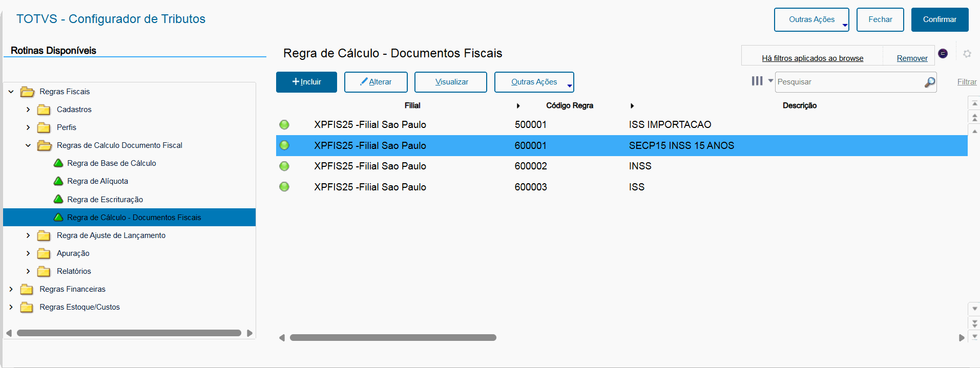The width and height of the screenshot is (980, 368).
Task: Click the column layout bars icon
Action: tap(757, 81)
